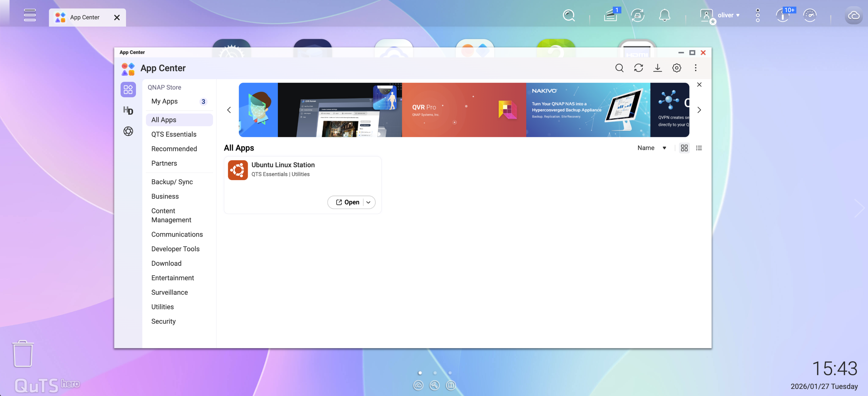Viewport: 868px width, 396px height.
Task: Open the Name sort order dropdown
Action: (651, 148)
